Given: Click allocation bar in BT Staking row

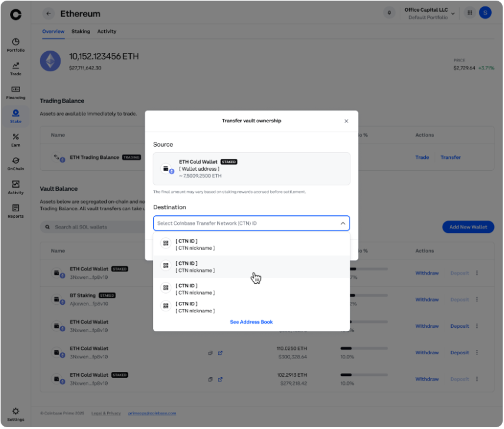Looking at the screenshot, I should click(x=369, y=295).
